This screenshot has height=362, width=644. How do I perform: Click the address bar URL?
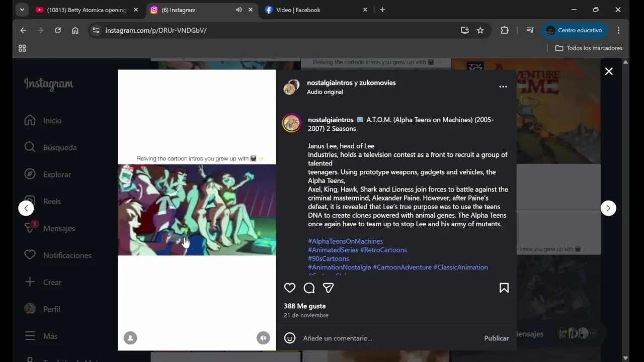pos(156,31)
